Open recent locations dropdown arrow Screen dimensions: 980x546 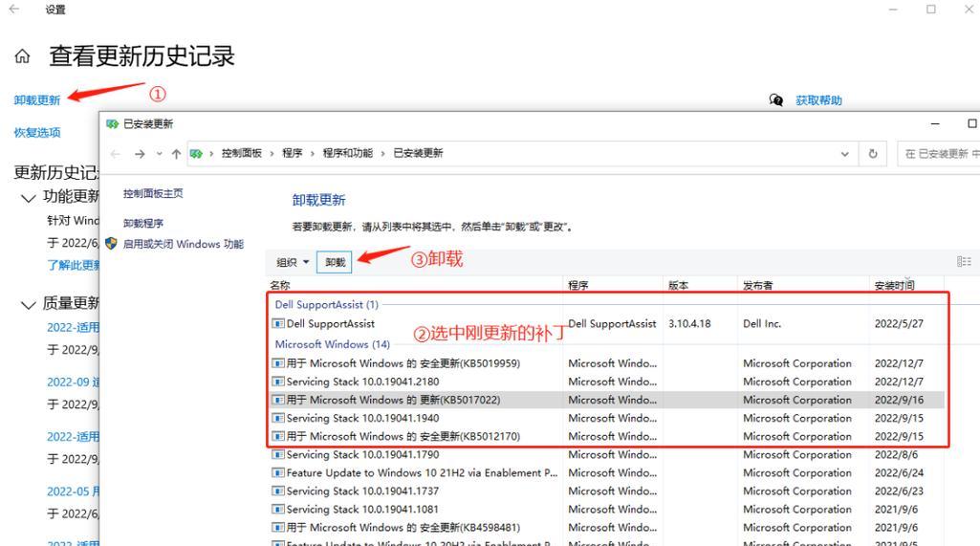click(x=160, y=154)
